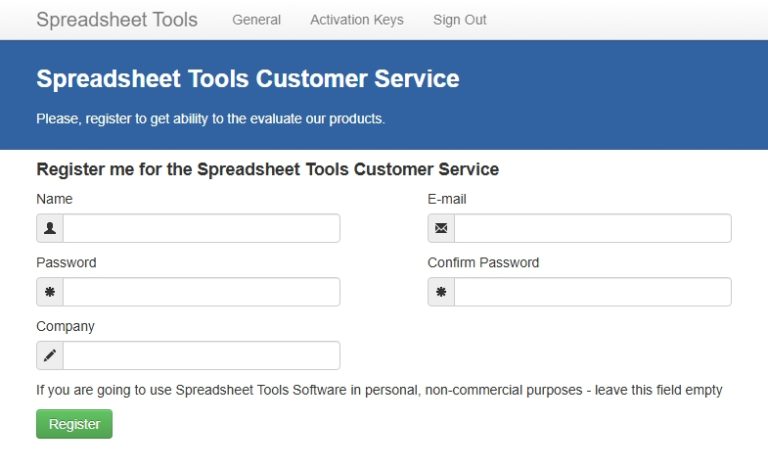768x470 pixels.
Task: Click the user icon beside Name field
Action: tap(50, 228)
